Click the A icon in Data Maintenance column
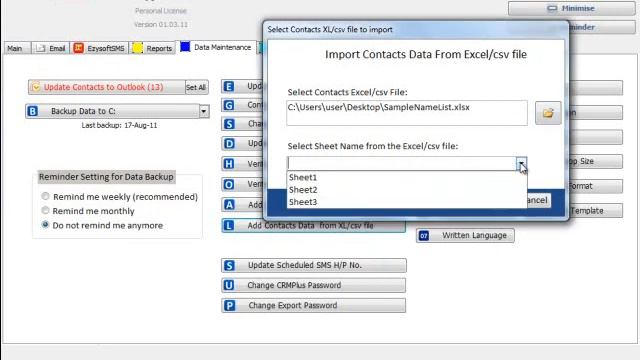This screenshot has width=640, height=360. [x=229, y=204]
